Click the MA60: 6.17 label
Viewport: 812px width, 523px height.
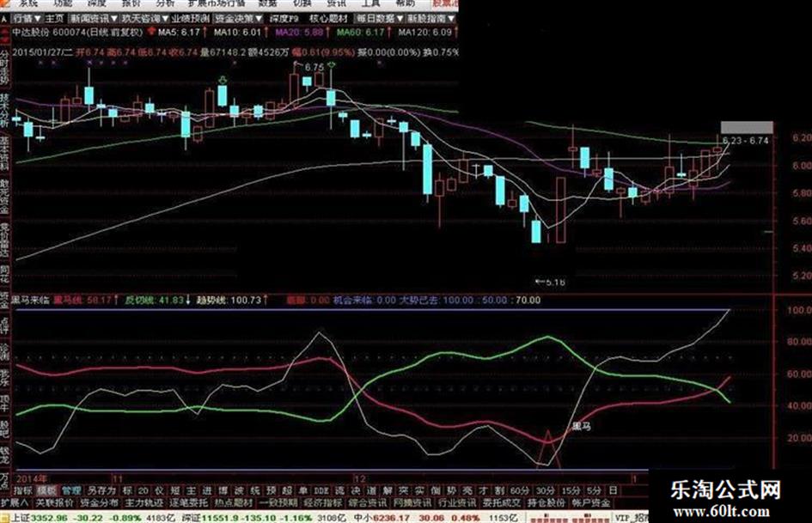coord(360,32)
